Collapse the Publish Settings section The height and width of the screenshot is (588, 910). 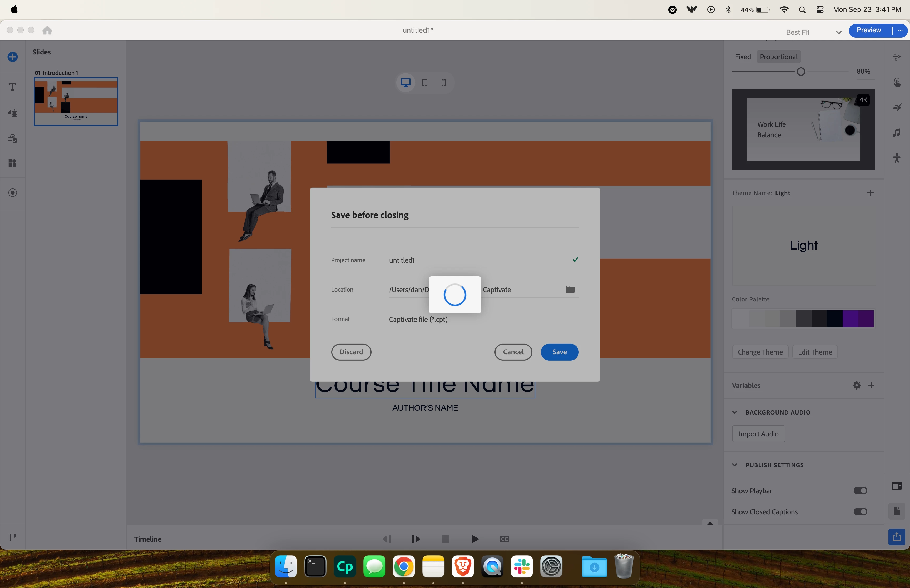(735, 465)
